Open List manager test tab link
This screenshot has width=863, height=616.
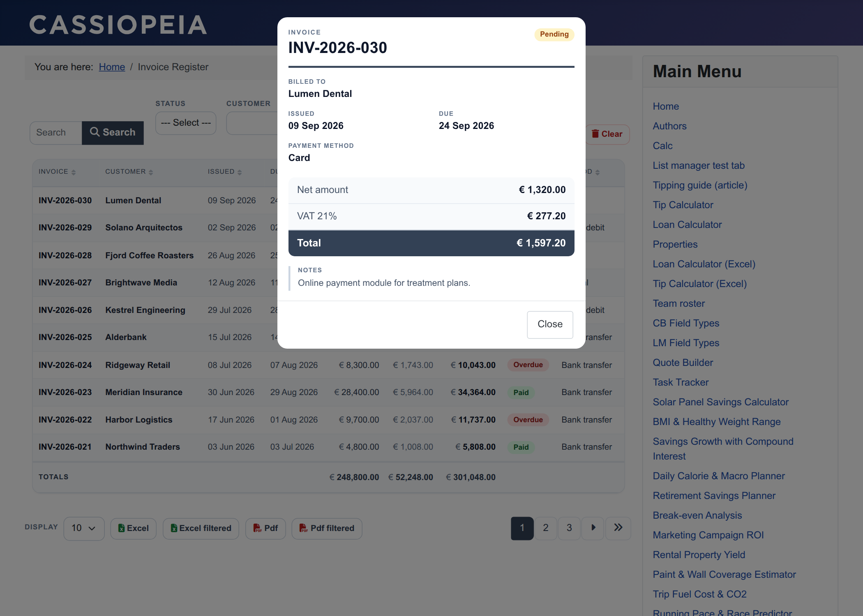tap(699, 165)
